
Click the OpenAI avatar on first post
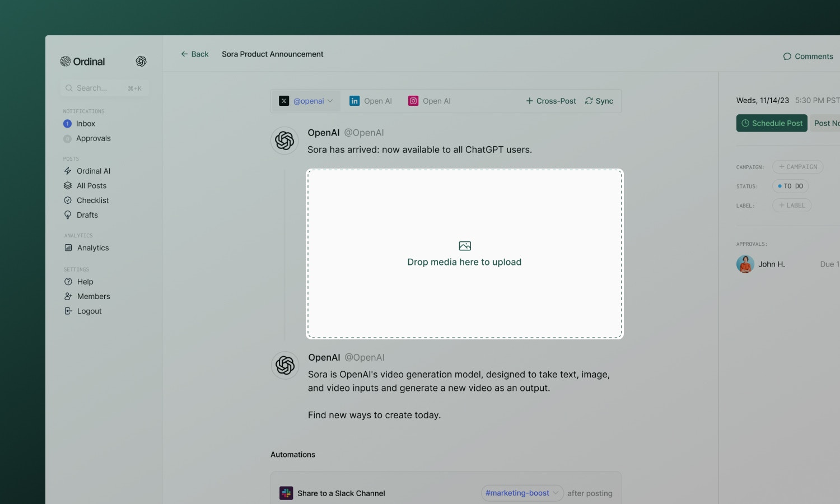pos(284,141)
